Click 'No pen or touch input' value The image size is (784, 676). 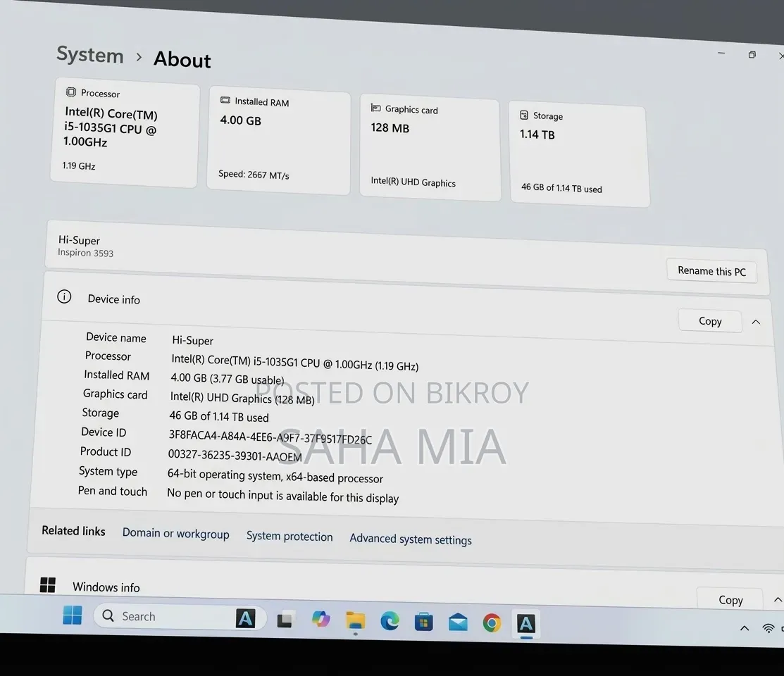click(283, 496)
